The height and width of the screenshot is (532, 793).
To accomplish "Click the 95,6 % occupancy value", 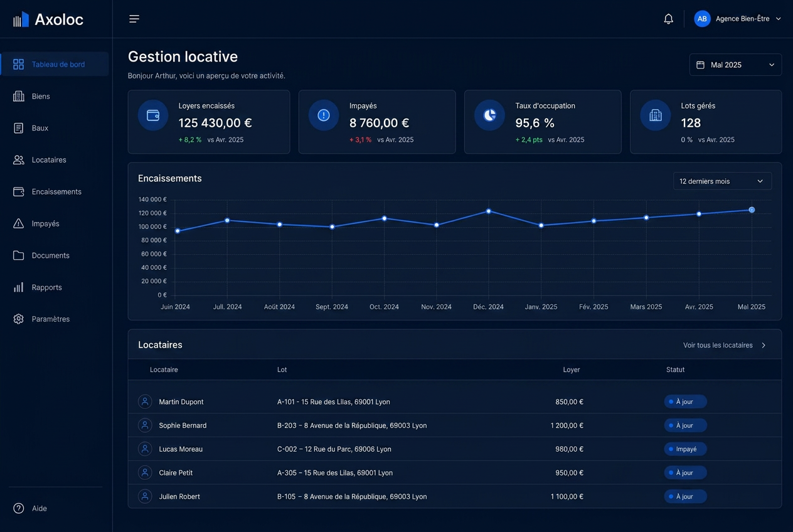I will tap(535, 123).
